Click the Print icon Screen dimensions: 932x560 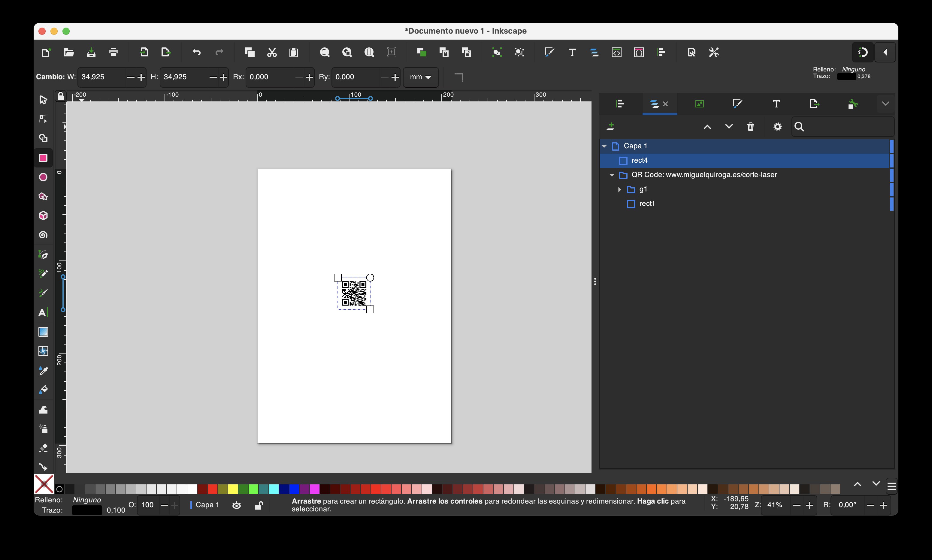coord(113,52)
